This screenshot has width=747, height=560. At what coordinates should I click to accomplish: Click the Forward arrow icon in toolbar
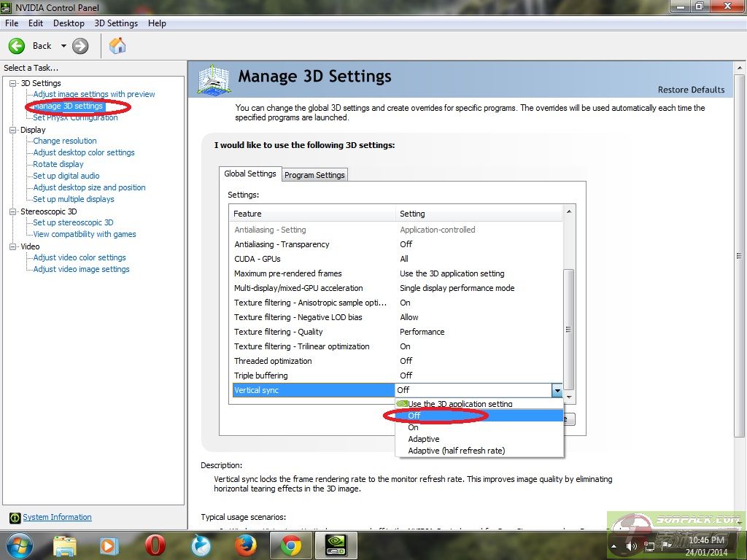pos(80,46)
